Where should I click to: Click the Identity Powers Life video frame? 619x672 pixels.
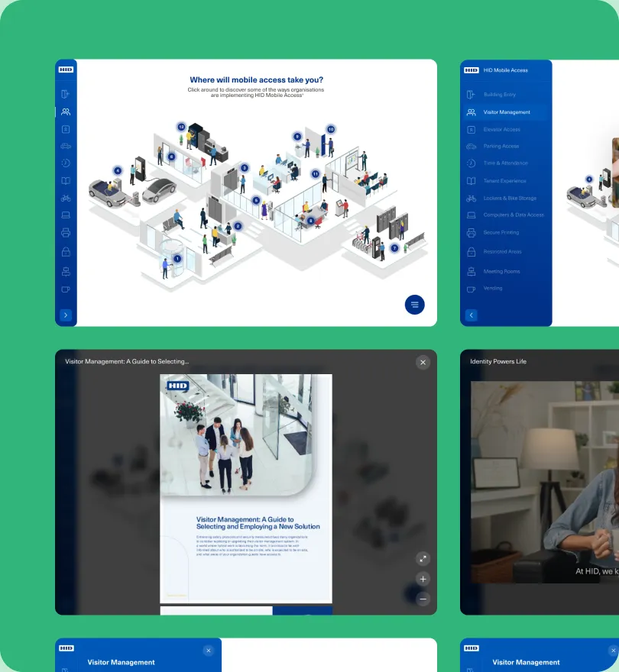click(545, 482)
